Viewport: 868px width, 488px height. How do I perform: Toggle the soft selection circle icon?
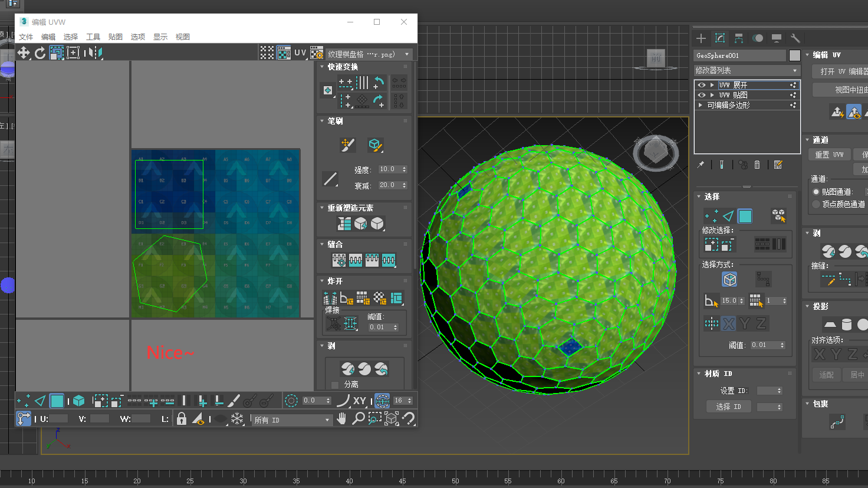pos(291,401)
